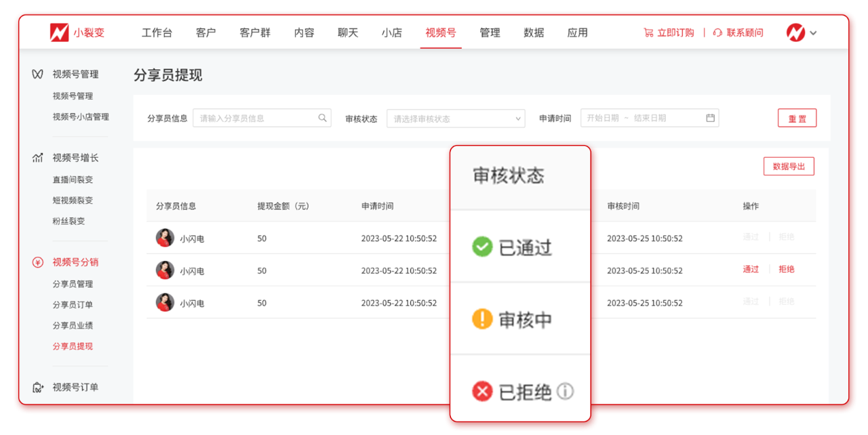Click the red X icon for 已拒绝
Screen dimensions: 868x435
click(x=481, y=391)
